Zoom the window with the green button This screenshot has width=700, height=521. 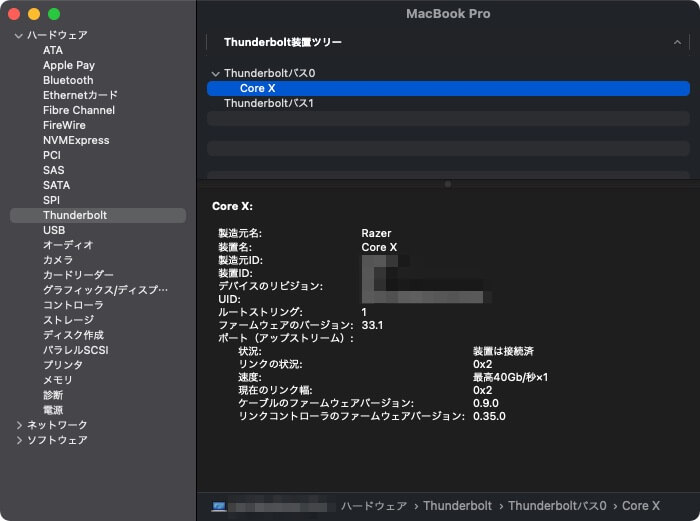coord(54,14)
